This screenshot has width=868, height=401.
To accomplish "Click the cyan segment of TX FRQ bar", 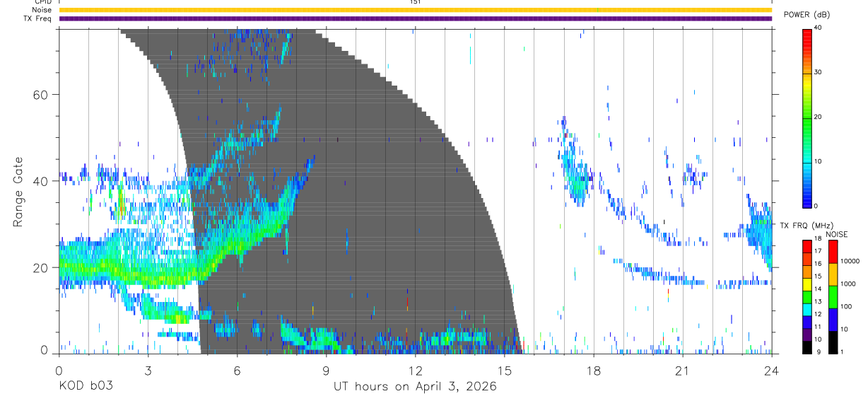I will pyautogui.click(x=807, y=308).
